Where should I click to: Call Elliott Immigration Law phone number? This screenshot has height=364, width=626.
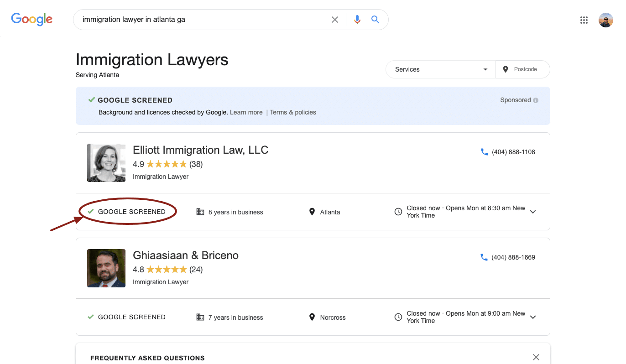(x=513, y=152)
